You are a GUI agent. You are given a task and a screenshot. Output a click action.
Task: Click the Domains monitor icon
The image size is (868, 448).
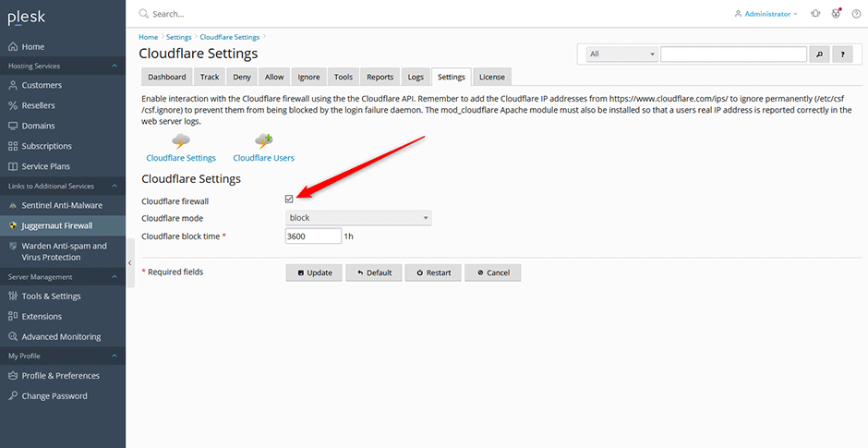click(13, 126)
